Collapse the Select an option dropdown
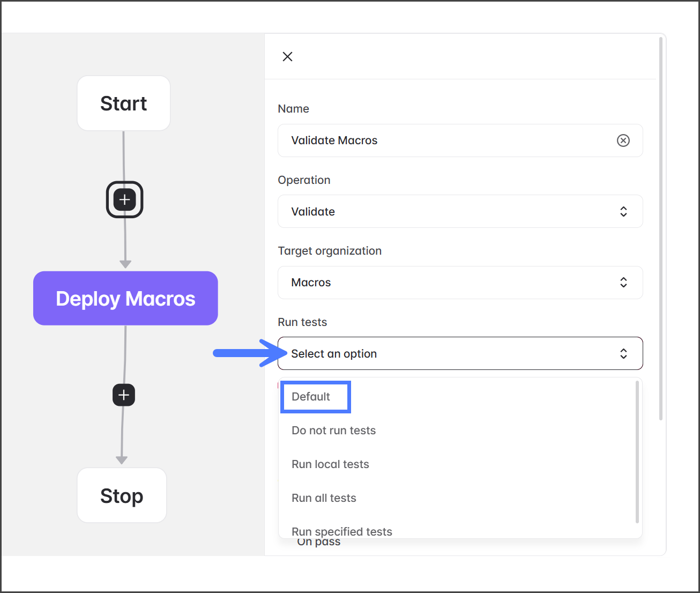 (x=450, y=354)
